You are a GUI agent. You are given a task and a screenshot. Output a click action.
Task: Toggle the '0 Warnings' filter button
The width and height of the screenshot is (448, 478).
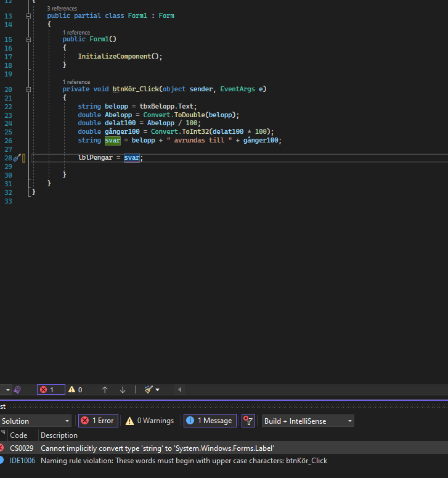[x=150, y=421]
